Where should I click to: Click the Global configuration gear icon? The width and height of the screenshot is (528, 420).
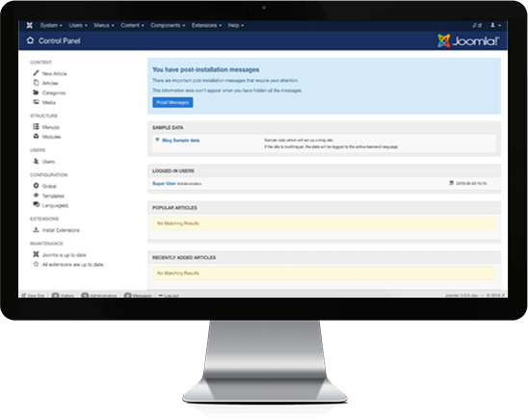[x=36, y=185]
